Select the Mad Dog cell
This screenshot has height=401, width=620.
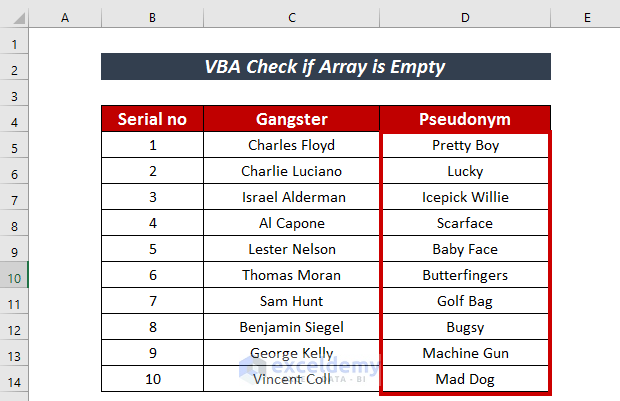pyautogui.click(x=465, y=379)
